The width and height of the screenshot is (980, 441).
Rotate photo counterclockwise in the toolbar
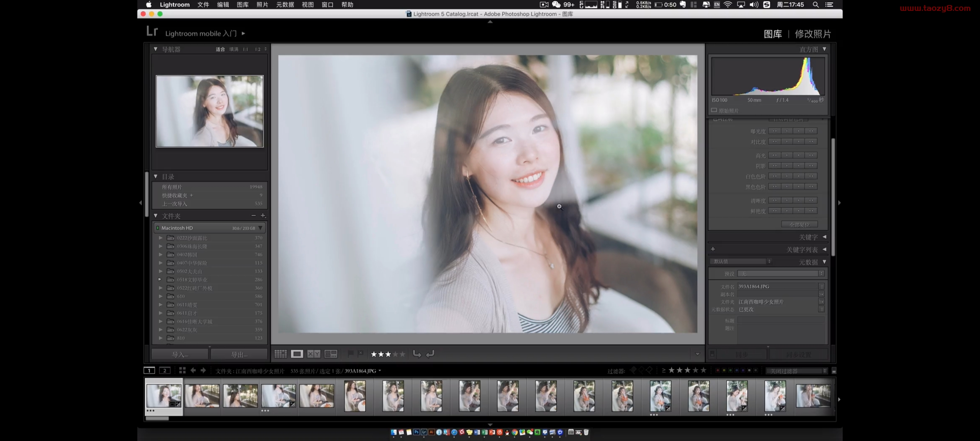click(x=417, y=354)
